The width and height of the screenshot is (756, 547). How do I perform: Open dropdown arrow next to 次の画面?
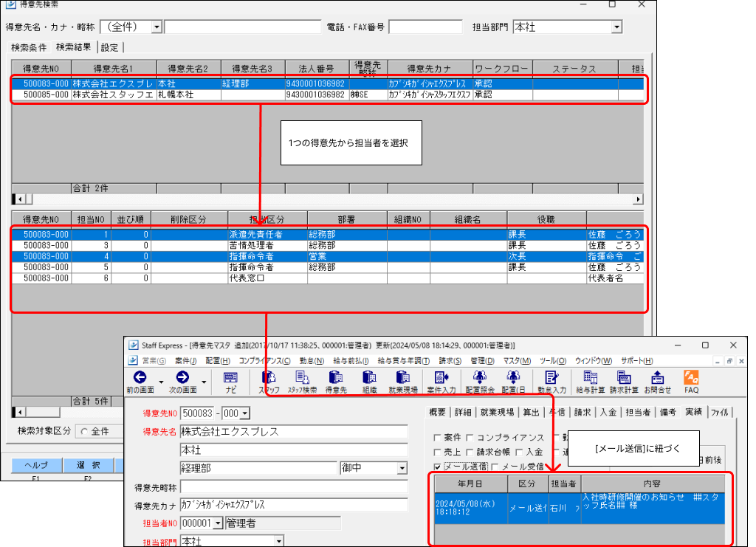point(204,382)
